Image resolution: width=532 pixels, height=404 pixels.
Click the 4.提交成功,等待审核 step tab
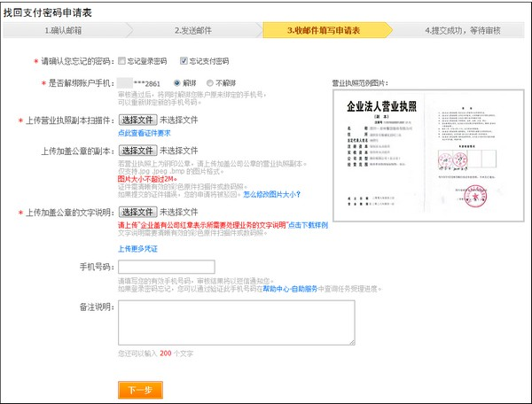coord(463,30)
